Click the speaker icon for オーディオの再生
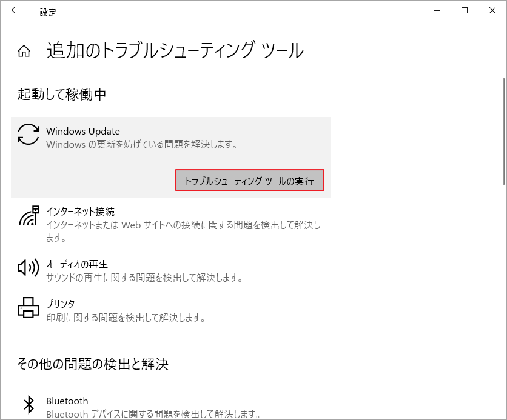The height and width of the screenshot is (420, 507). [x=28, y=267]
